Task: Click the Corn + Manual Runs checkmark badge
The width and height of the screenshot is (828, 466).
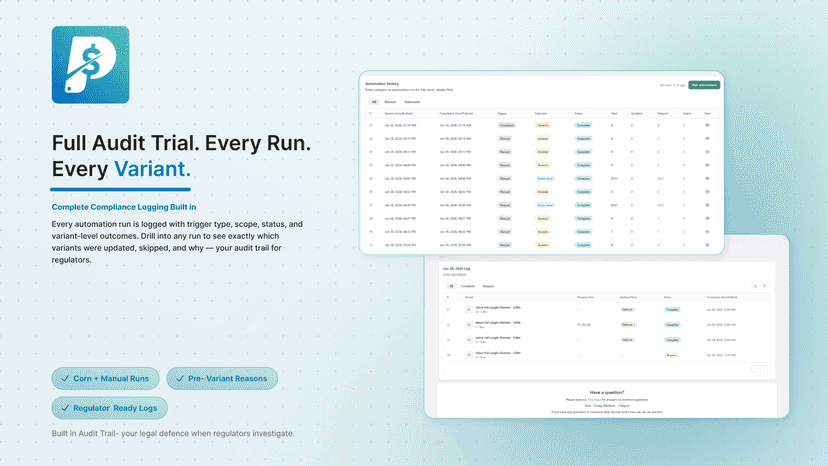Action: (106, 378)
